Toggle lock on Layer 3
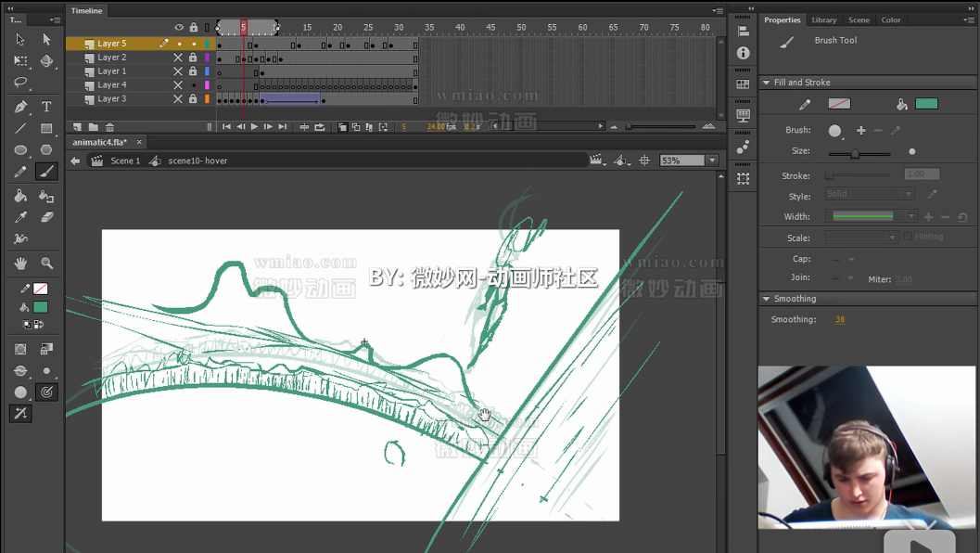This screenshot has width=980, height=553. 193,99
